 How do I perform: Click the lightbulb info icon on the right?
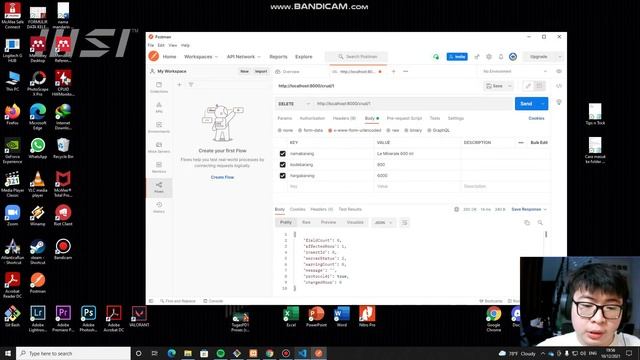point(559,102)
